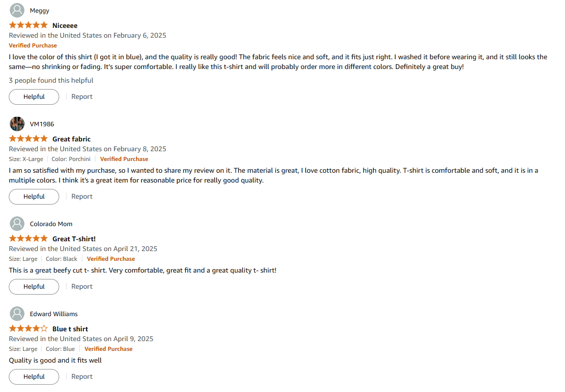Click the Colorado Mom username
The image size is (565, 392).
click(51, 224)
